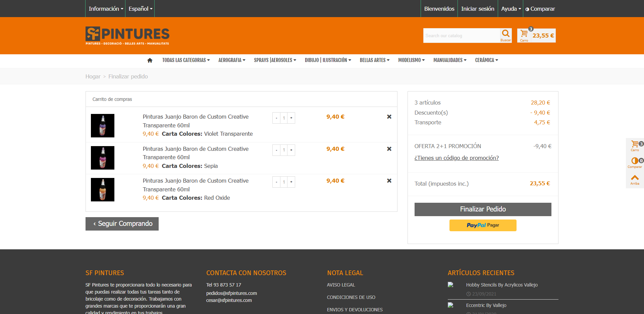
Task: Open Hobby Stencils By Acrylicos Vallejo article
Action: click(502, 285)
